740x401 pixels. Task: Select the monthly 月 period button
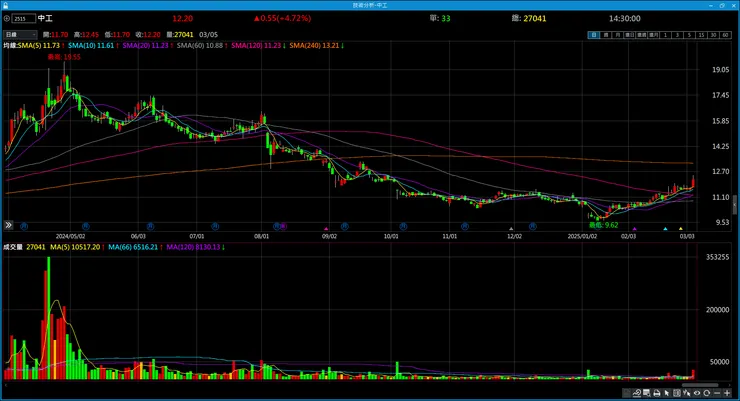click(617, 35)
